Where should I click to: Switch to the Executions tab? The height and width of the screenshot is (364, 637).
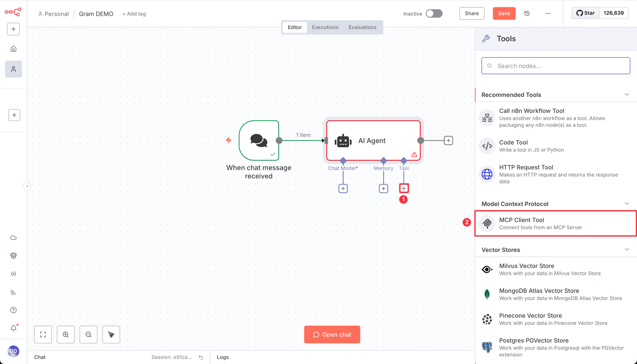(325, 27)
